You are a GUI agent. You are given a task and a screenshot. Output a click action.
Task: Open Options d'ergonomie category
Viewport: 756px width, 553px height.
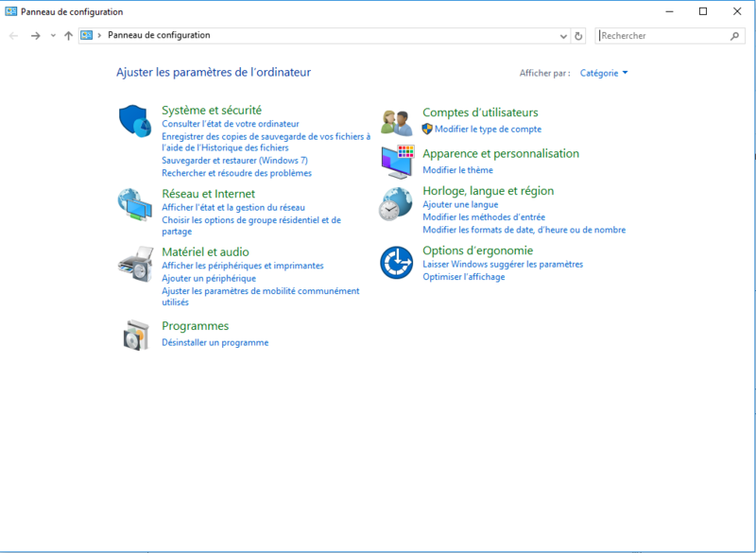(x=478, y=251)
